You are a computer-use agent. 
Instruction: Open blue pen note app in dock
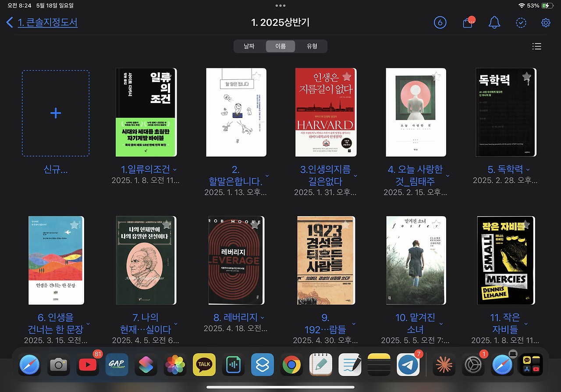click(350, 365)
